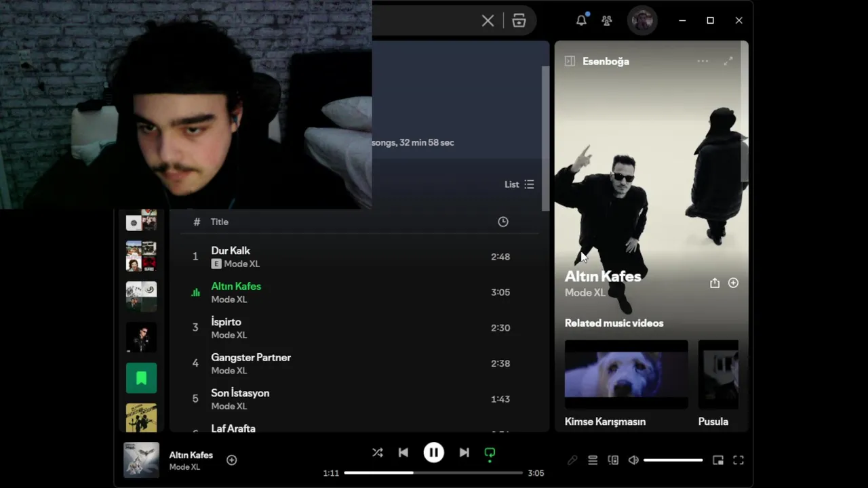Image resolution: width=868 pixels, height=488 pixels.
Task: Click the main view vertical scrollbar
Action: pos(546,139)
